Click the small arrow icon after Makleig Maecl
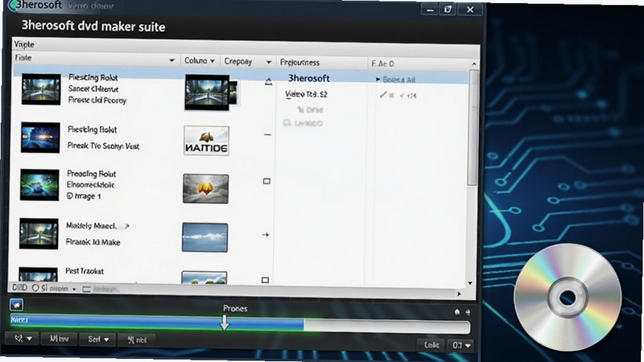This screenshot has width=644, height=362. [x=126, y=226]
